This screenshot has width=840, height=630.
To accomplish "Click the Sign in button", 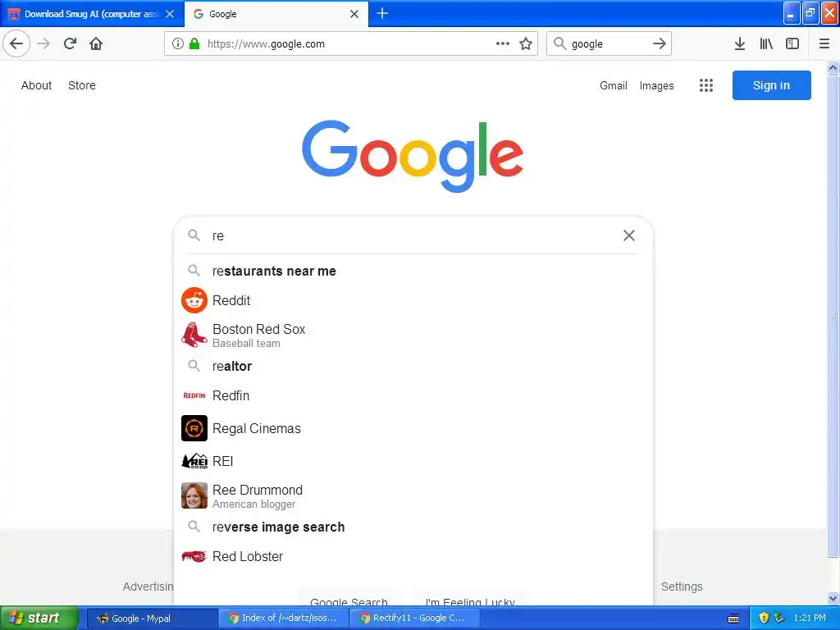I will 771,85.
